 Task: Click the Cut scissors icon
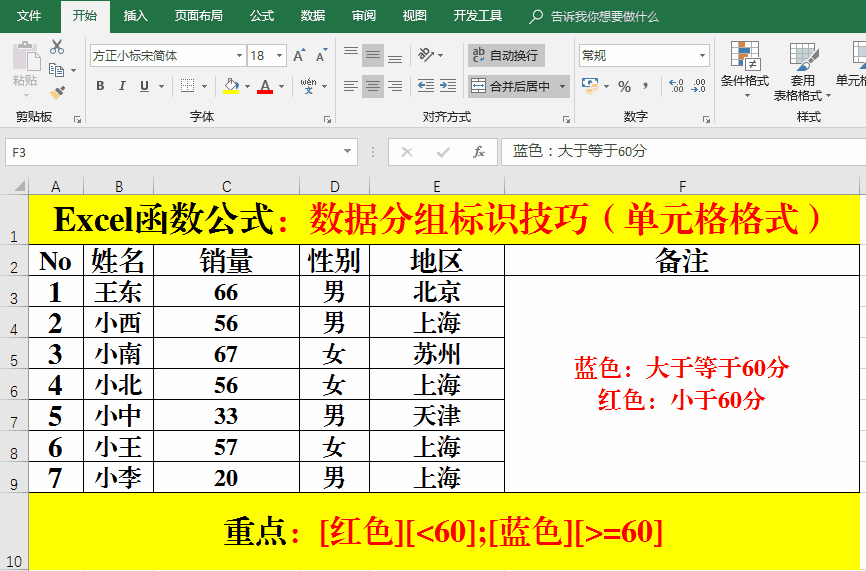(x=56, y=47)
